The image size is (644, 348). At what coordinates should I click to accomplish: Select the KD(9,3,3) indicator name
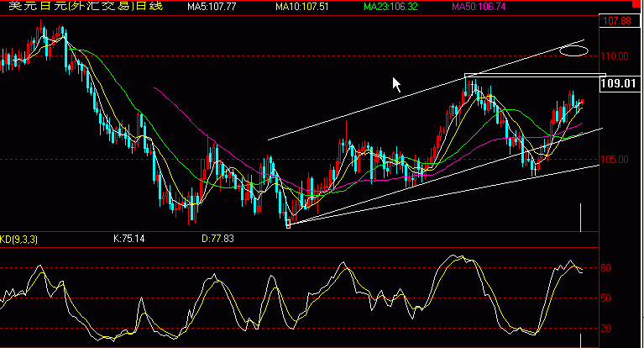click(x=19, y=239)
